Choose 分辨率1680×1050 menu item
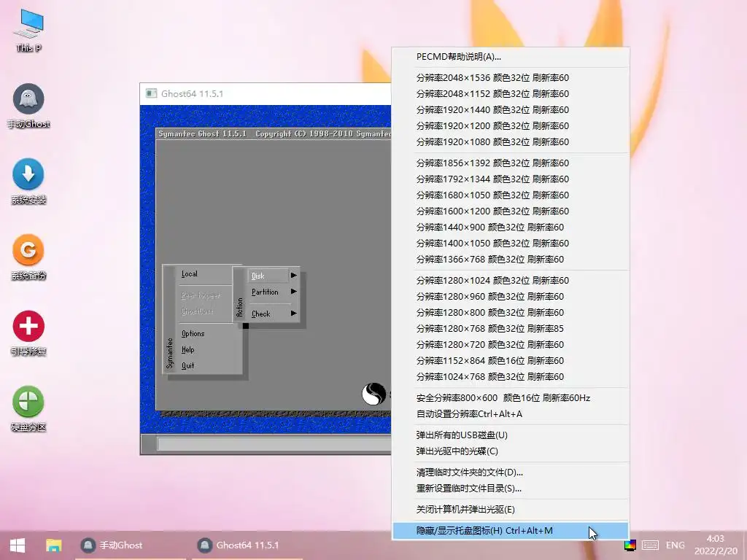Viewport: 747px width, 560px height. coord(510,195)
